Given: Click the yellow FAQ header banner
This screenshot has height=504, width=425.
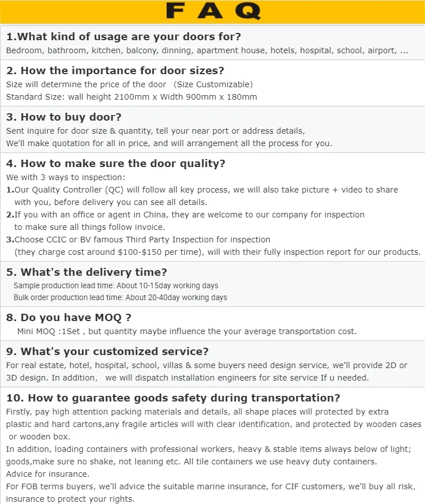Looking at the screenshot, I should (x=212, y=11).
